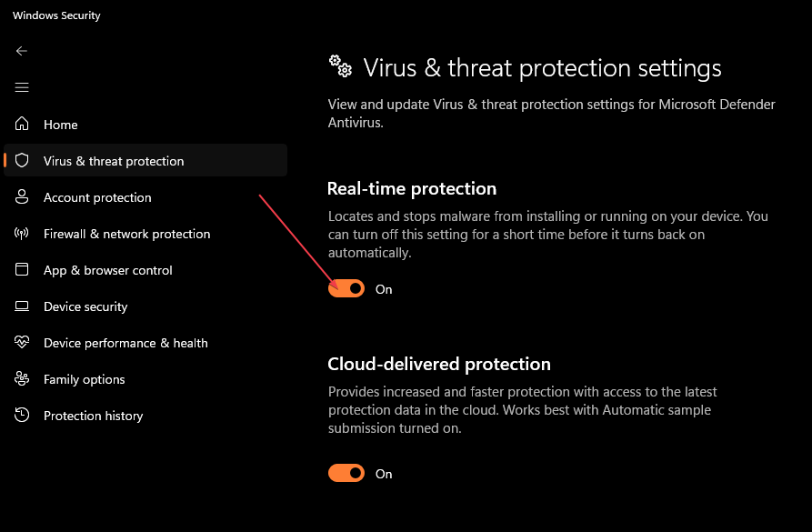Click the Device security laptop icon
Image resolution: width=812 pixels, height=532 pixels.
pyautogui.click(x=22, y=306)
